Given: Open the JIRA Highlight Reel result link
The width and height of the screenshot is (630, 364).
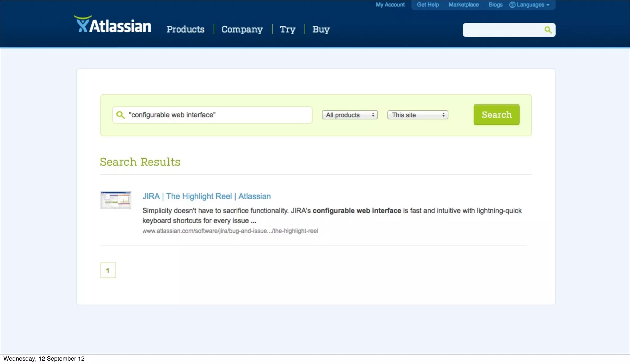Looking at the screenshot, I should click(x=206, y=196).
